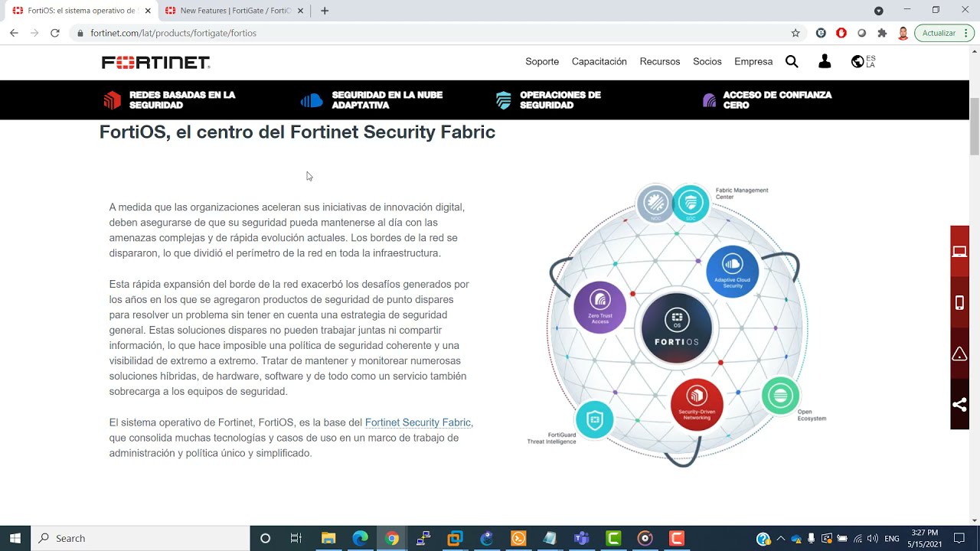This screenshot has height=551, width=980.
Task: Go back to the previous page
Action: [14, 33]
